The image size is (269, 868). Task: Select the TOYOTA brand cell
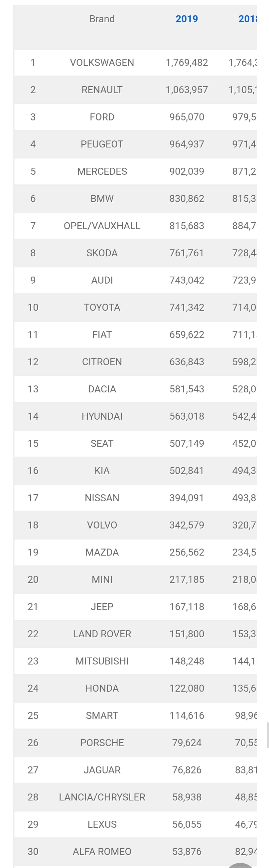pos(102,307)
